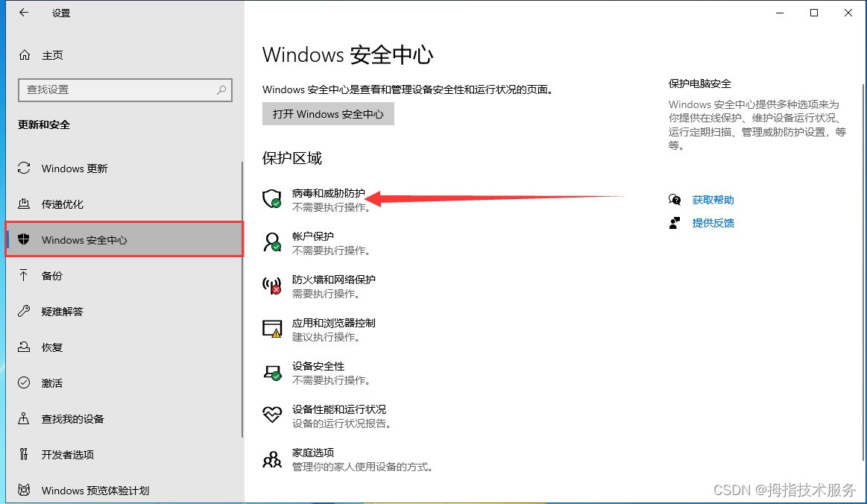Click the checkmark circle icon for 激活
Viewport: 867px width, 504px height.
(24, 382)
